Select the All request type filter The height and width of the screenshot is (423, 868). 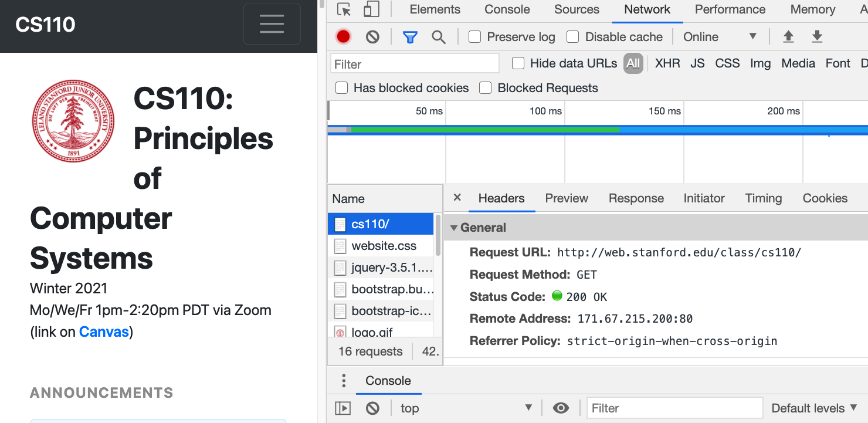(633, 63)
